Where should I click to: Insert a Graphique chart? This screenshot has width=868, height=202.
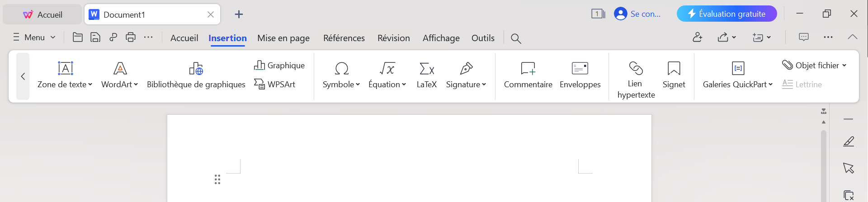point(279,66)
